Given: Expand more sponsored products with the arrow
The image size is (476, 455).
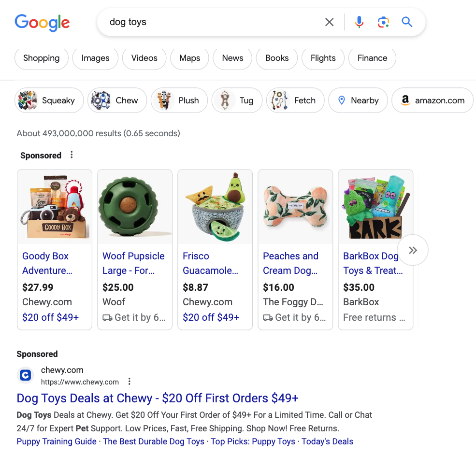Looking at the screenshot, I should pyautogui.click(x=413, y=250).
